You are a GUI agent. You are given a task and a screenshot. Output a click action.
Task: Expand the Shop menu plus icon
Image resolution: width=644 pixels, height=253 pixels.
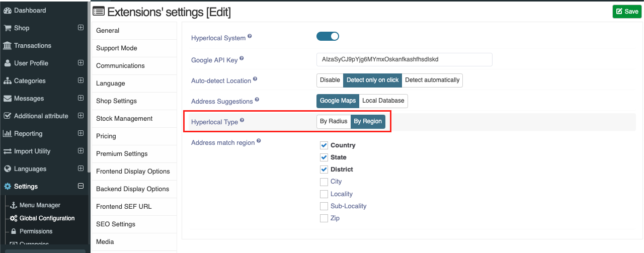80,28
